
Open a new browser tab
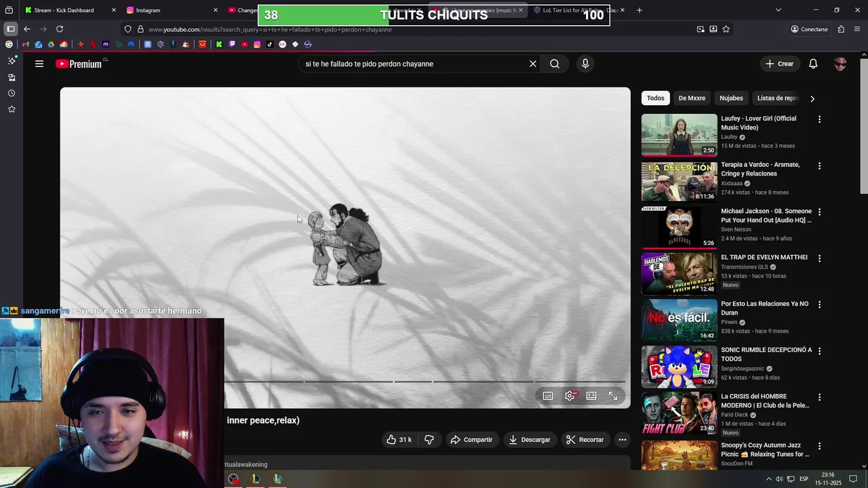click(x=639, y=10)
